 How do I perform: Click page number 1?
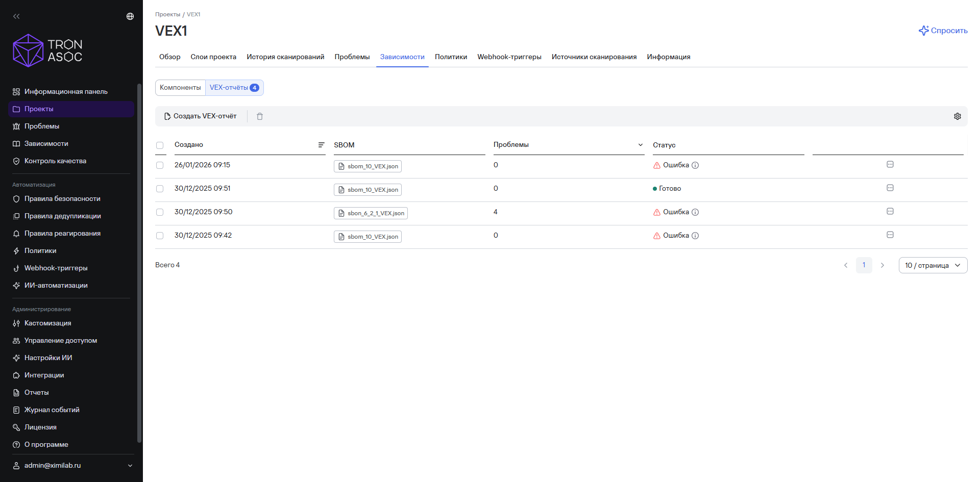(x=864, y=265)
